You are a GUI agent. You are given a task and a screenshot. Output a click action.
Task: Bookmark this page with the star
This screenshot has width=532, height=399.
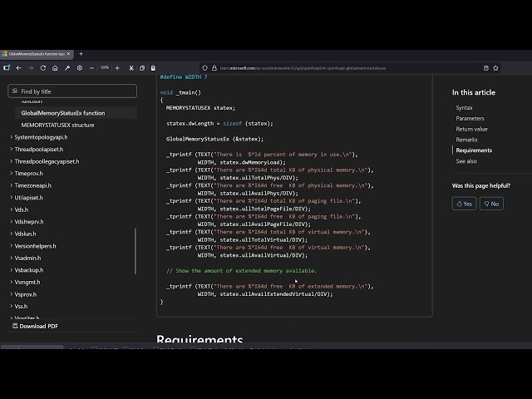point(495,68)
